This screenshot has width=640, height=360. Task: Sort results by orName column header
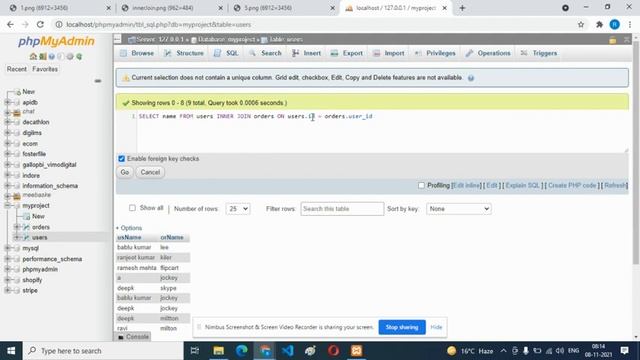172,237
